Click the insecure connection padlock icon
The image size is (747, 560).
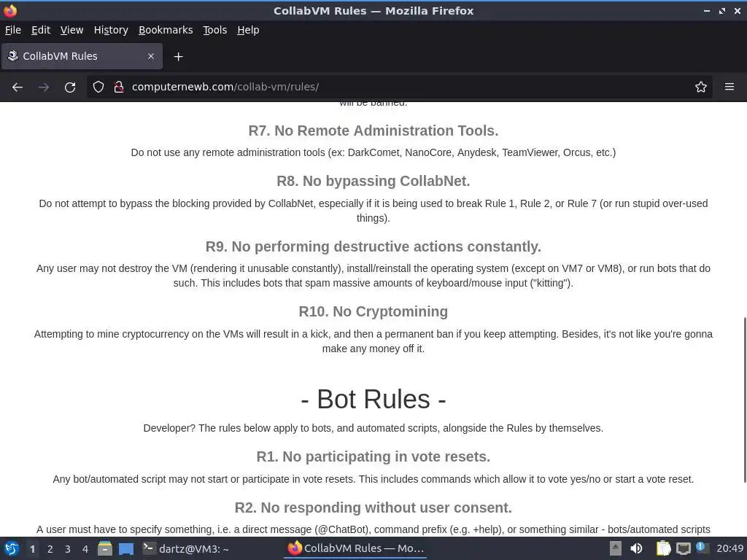(119, 87)
